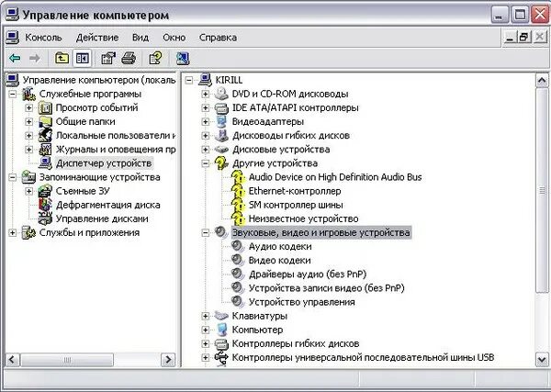Viewport: 551px width, 392px height.
Task: Toggle the Show/Hide console tree icon
Action: coord(83,58)
